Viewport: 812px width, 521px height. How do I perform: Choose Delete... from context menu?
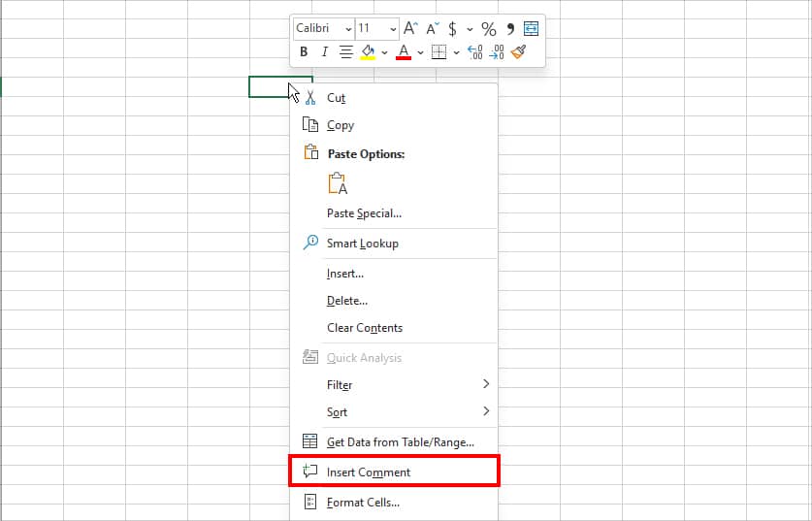click(x=394, y=301)
